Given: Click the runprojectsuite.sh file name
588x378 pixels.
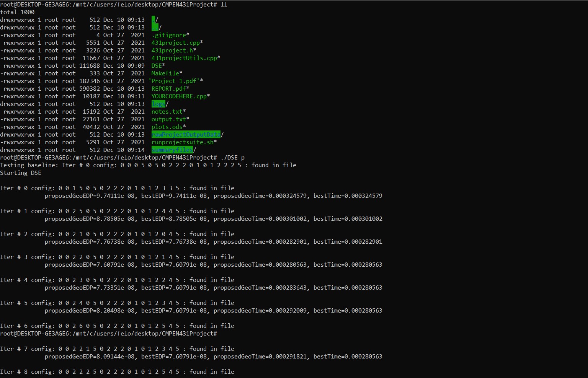Looking at the screenshot, I should (x=182, y=142).
